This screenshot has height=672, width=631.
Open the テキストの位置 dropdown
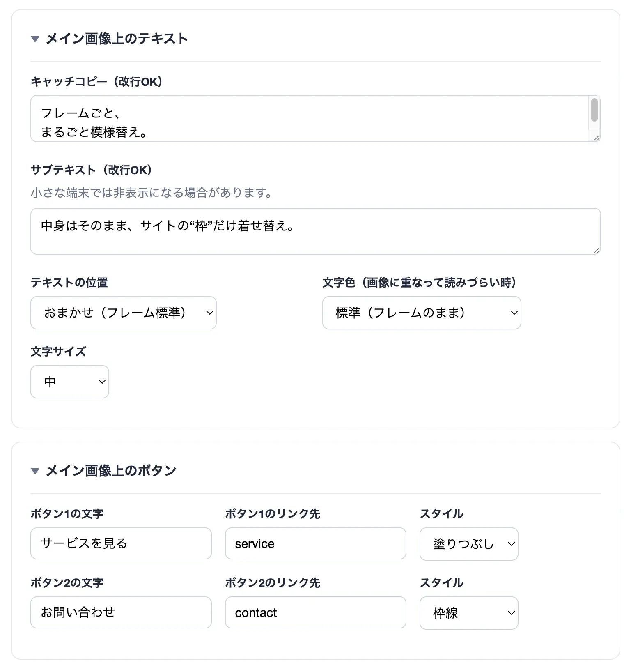[124, 313]
